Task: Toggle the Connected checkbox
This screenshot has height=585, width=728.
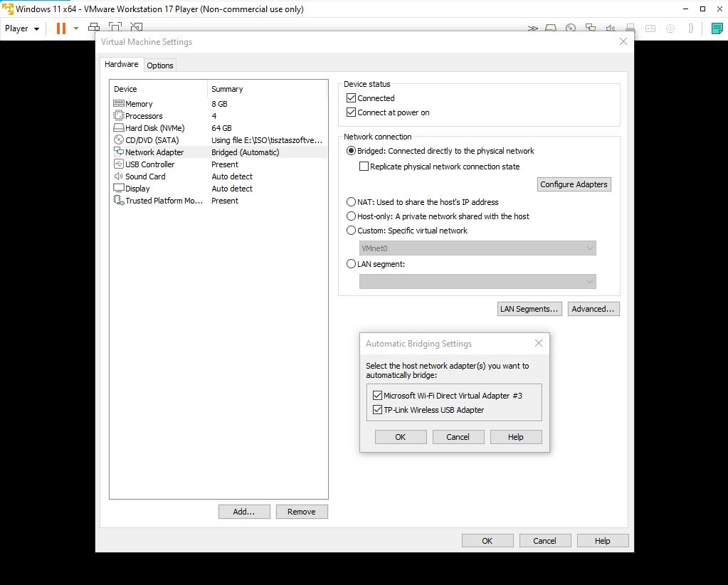Action: coord(351,98)
